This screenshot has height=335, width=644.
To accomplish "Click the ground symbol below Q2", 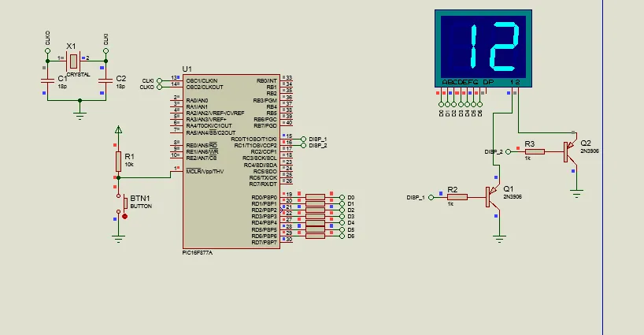I will pos(576,193).
